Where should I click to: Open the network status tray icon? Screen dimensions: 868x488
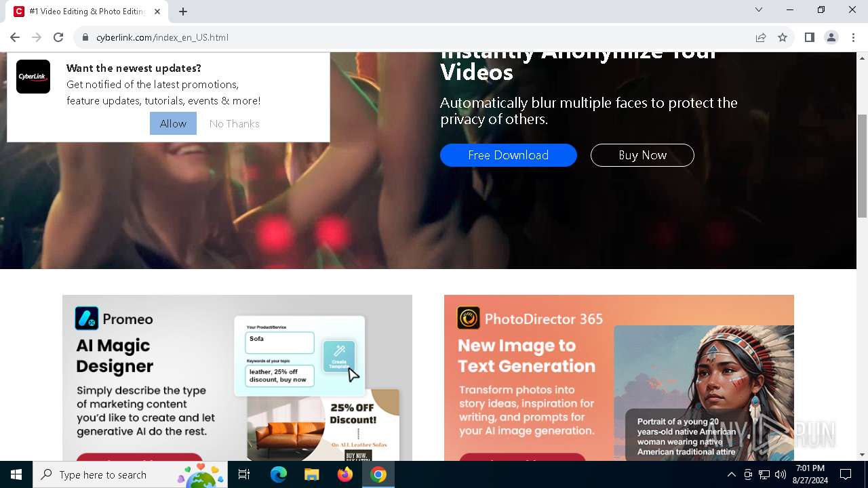(x=764, y=474)
